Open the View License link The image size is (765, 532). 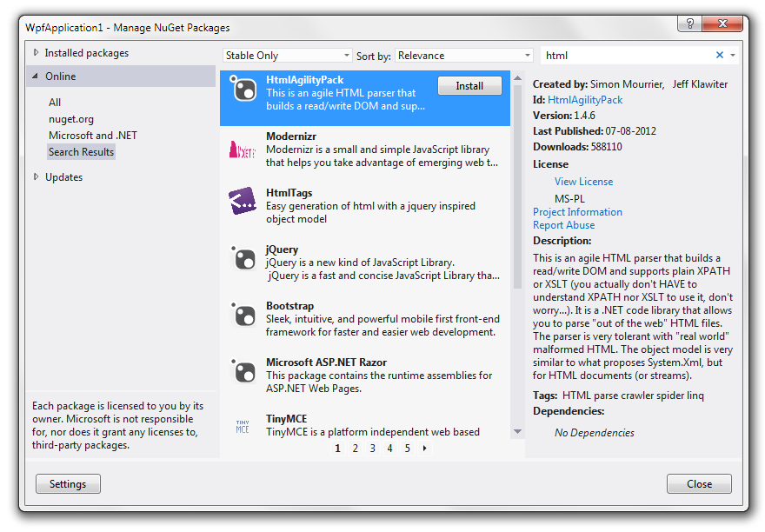(583, 182)
